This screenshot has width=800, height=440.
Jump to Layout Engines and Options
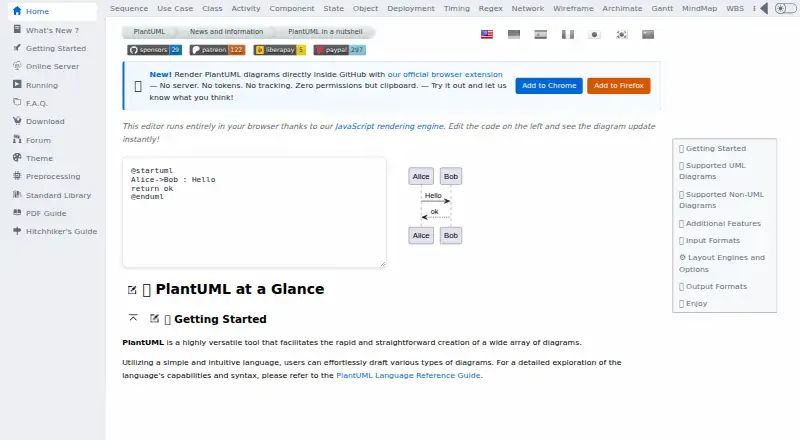click(721, 263)
